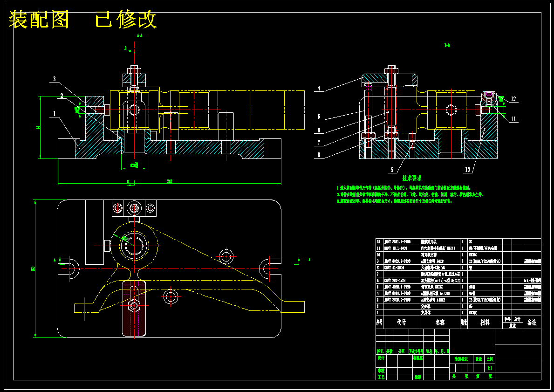The width and height of the screenshot is (554, 392).
Task: Click the B-B section view label
Action: (x=447, y=45)
